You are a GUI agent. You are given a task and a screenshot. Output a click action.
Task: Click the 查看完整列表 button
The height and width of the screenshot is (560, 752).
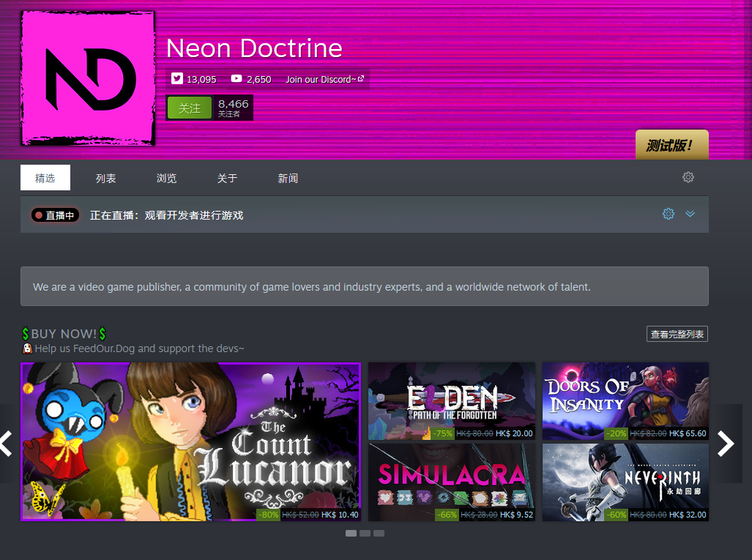pyautogui.click(x=677, y=335)
